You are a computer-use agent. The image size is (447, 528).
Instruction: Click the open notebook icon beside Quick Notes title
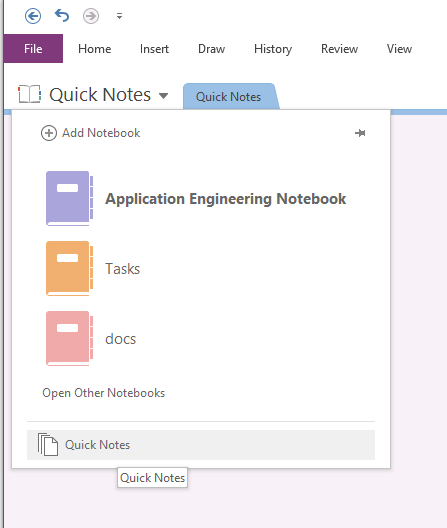[x=30, y=94]
